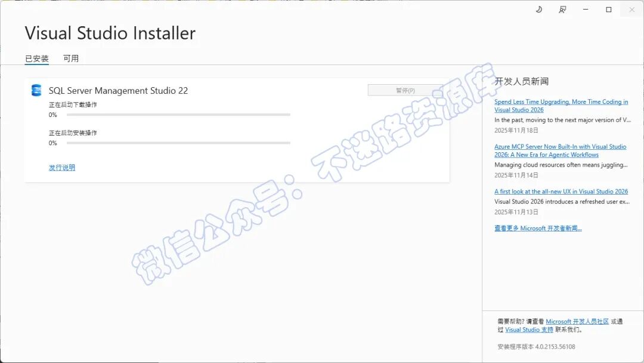644x363 pixels.
Task: Click the 正在启动下载操作 status text
Action: (73, 105)
